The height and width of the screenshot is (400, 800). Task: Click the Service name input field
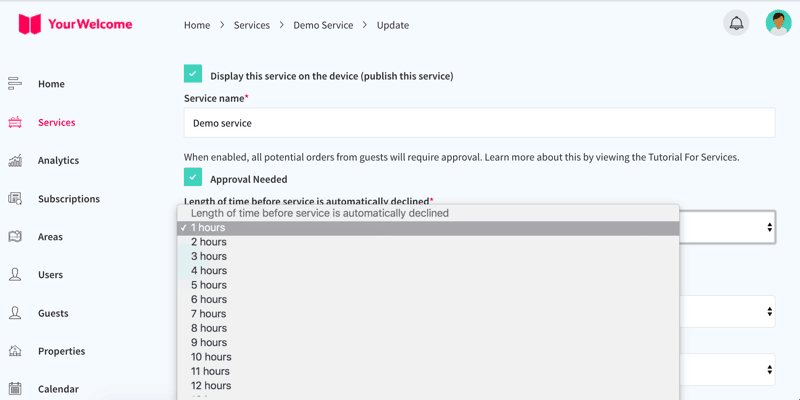[480, 122]
